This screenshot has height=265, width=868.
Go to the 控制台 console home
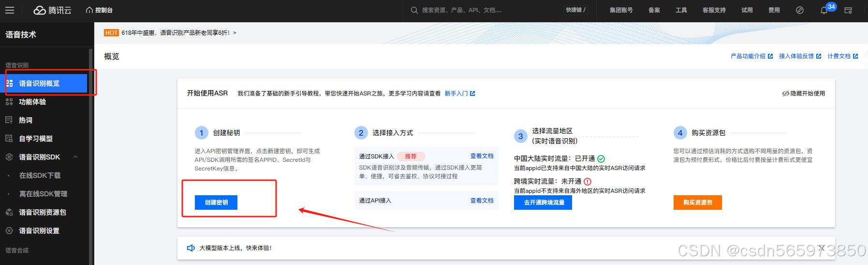(x=99, y=10)
